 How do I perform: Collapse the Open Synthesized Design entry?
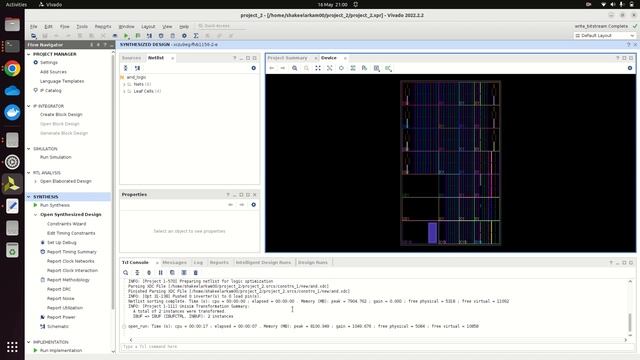click(x=36, y=215)
